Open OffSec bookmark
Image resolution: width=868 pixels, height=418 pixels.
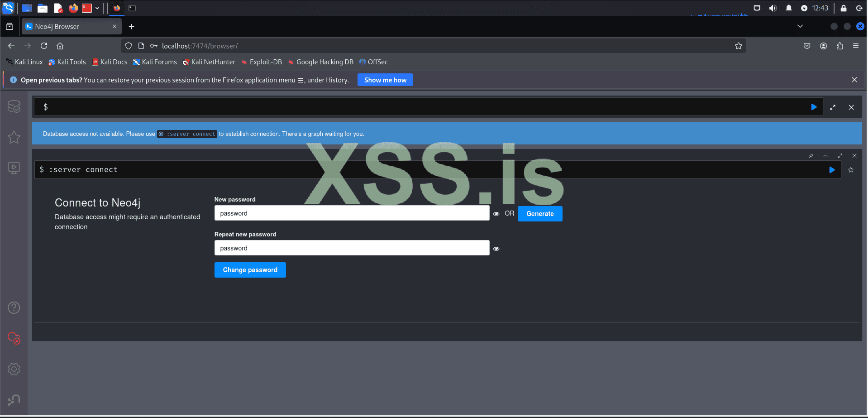(x=373, y=62)
